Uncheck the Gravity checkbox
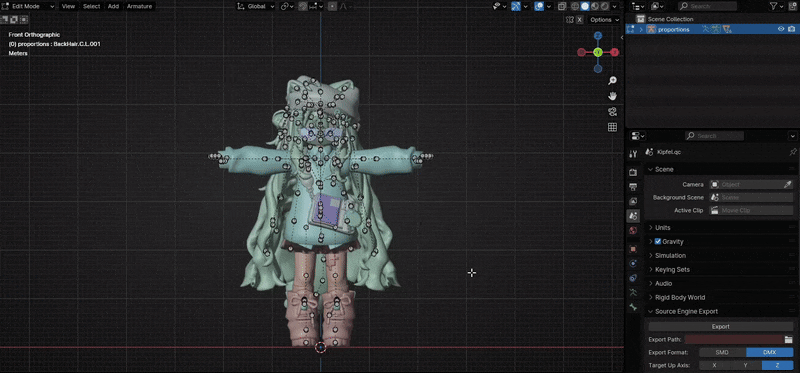Viewport: 800px width, 373px height. 658,241
